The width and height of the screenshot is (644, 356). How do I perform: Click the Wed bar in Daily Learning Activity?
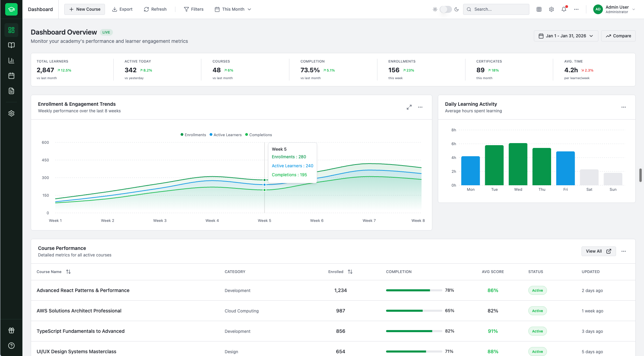click(518, 164)
